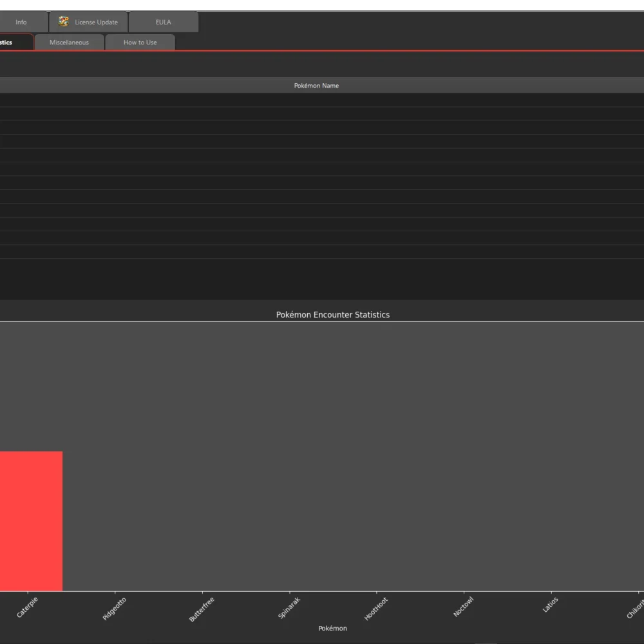The height and width of the screenshot is (644, 644).
Task: Click the HootHoot axis label
Action: tap(376, 609)
